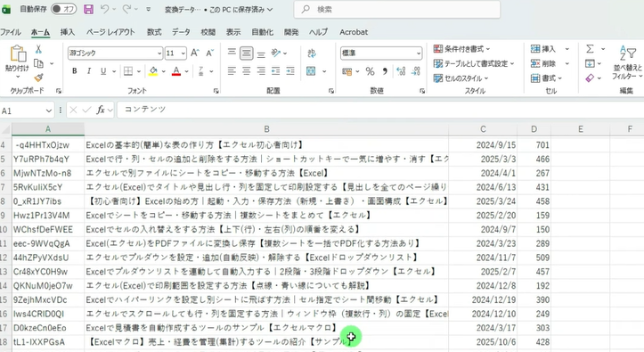Open the number format dropdown 標準
Image resolution: width=644 pixels, height=352 pixels.
click(418, 53)
